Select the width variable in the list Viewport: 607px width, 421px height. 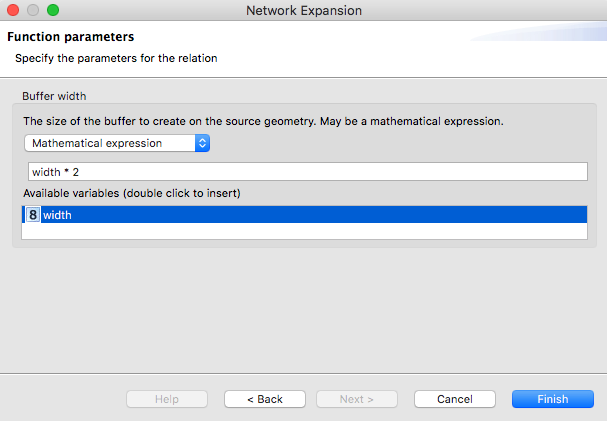click(304, 215)
